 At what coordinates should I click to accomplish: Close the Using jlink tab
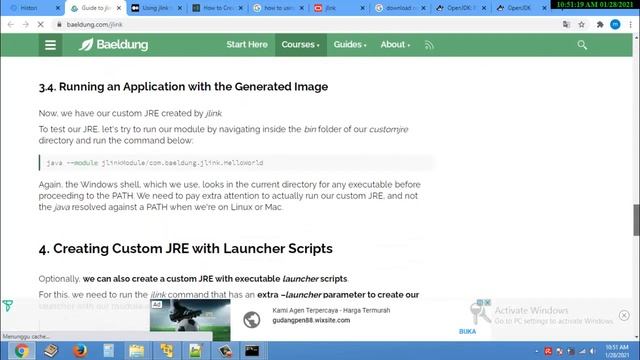pos(180,8)
